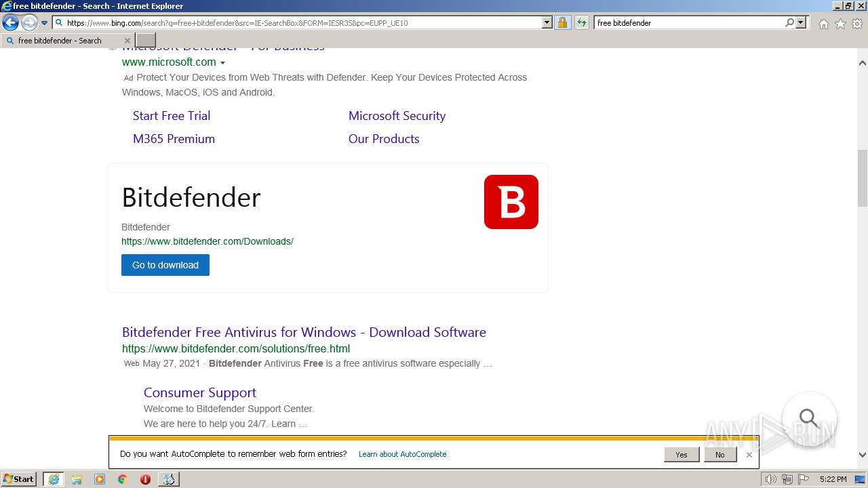Open the search provider dropdown arrow
The image size is (868, 488).
coord(801,22)
